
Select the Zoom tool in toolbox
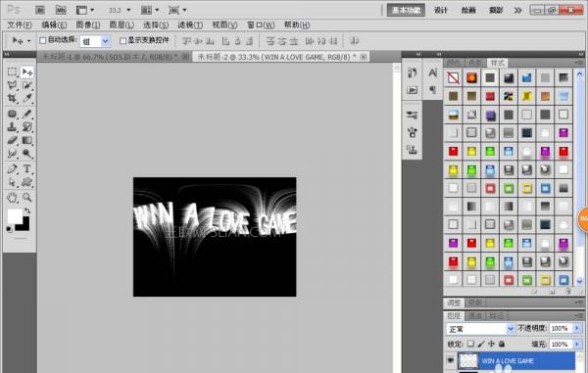27,197
